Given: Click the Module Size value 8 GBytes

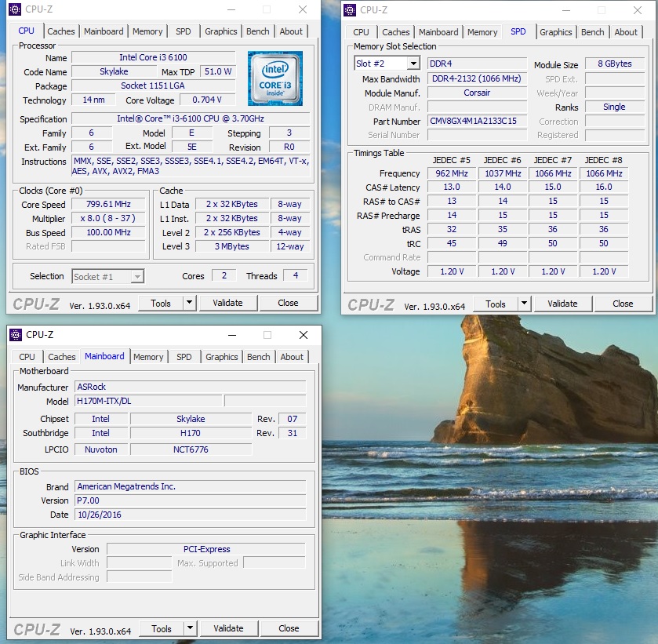Looking at the screenshot, I should (x=615, y=64).
